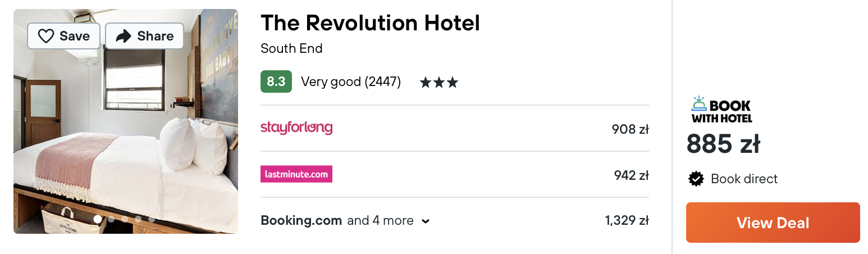Click the stayforlong logo
The image size is (868, 254).
pos(296,128)
